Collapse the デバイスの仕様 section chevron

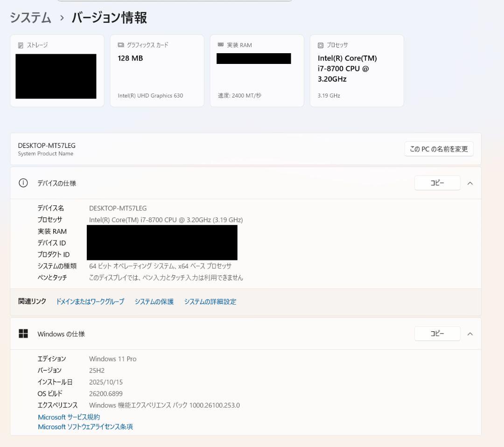[470, 183]
